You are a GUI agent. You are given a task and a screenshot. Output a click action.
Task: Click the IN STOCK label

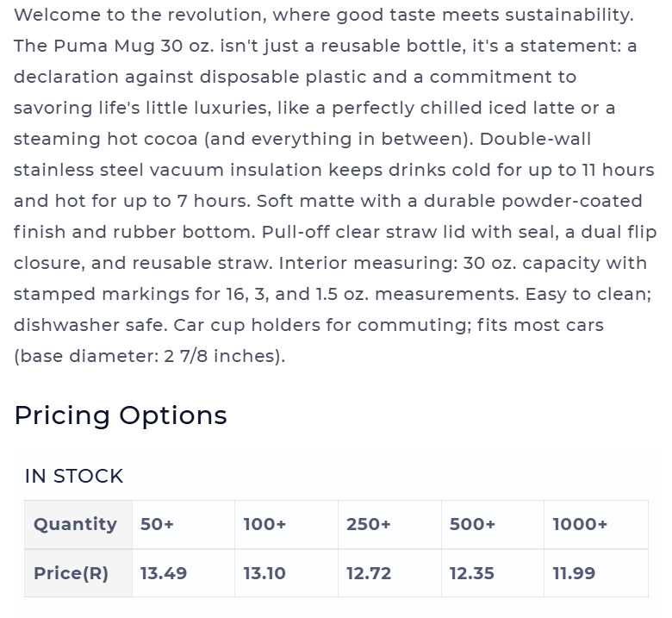74,476
